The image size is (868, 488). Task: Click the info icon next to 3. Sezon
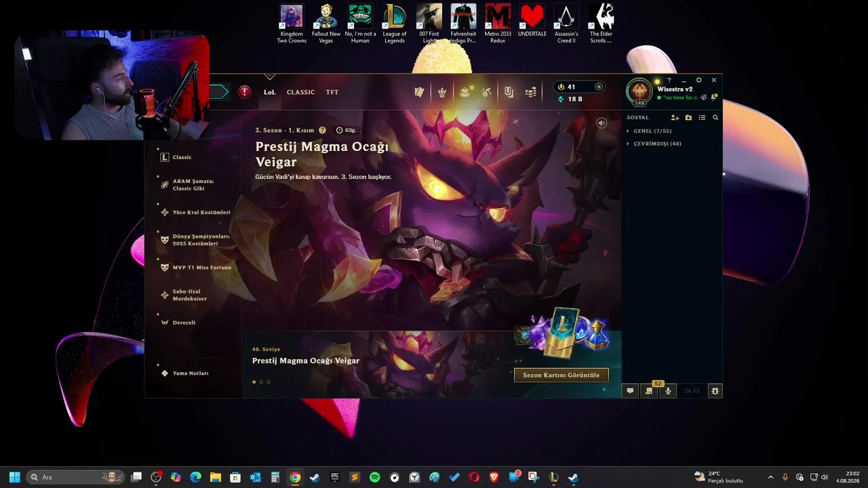coord(322,130)
